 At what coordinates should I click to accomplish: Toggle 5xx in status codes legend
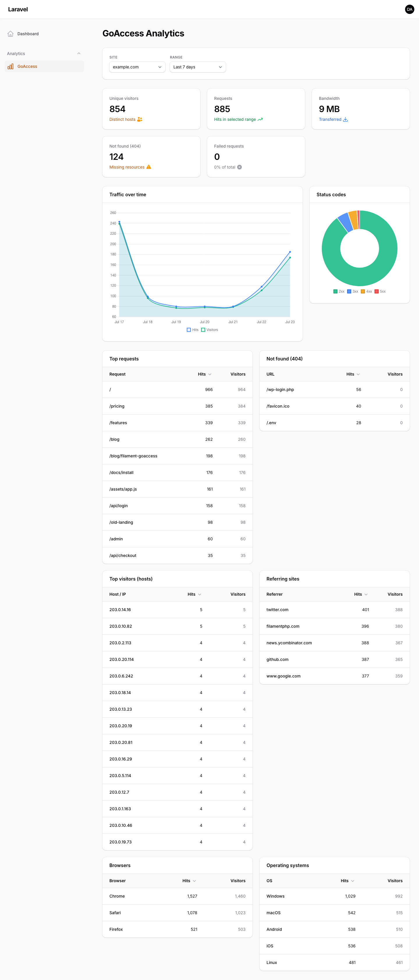coord(380,291)
